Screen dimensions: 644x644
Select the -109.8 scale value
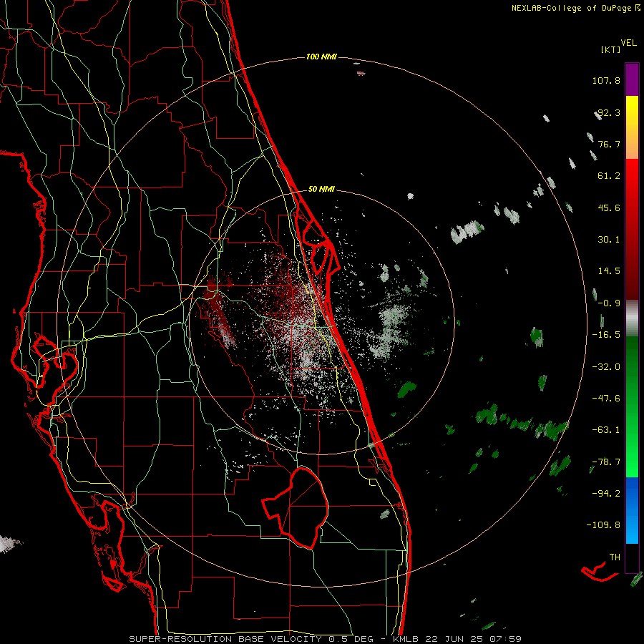(x=603, y=525)
